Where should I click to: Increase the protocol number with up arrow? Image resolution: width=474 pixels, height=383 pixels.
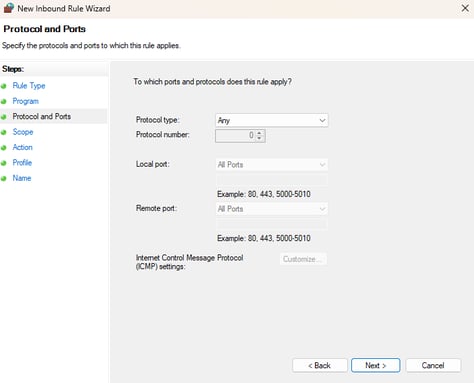[x=260, y=133]
